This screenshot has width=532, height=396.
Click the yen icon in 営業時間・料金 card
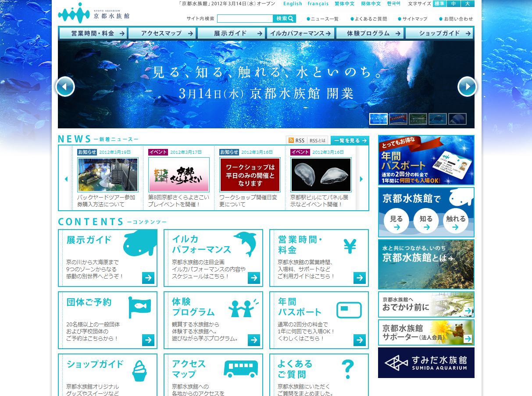tap(350, 246)
